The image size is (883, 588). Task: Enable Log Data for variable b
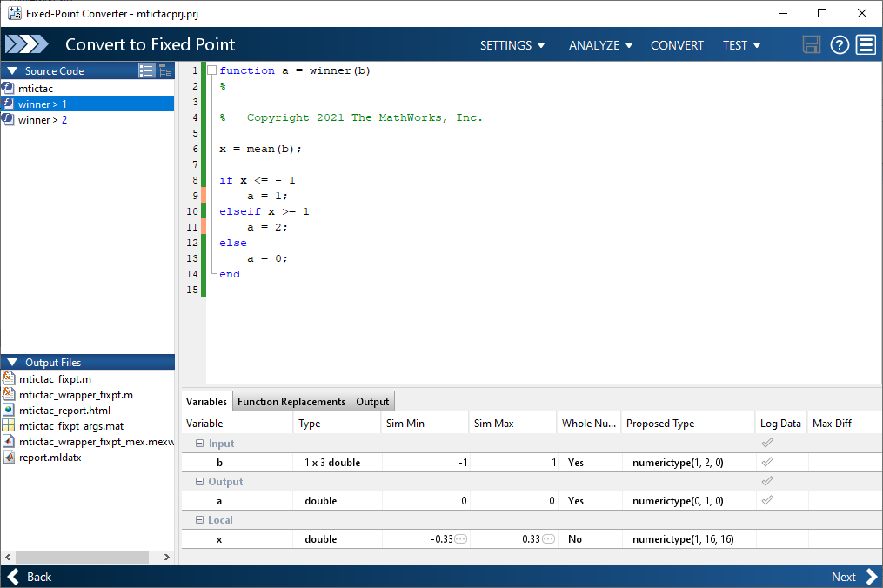point(766,462)
